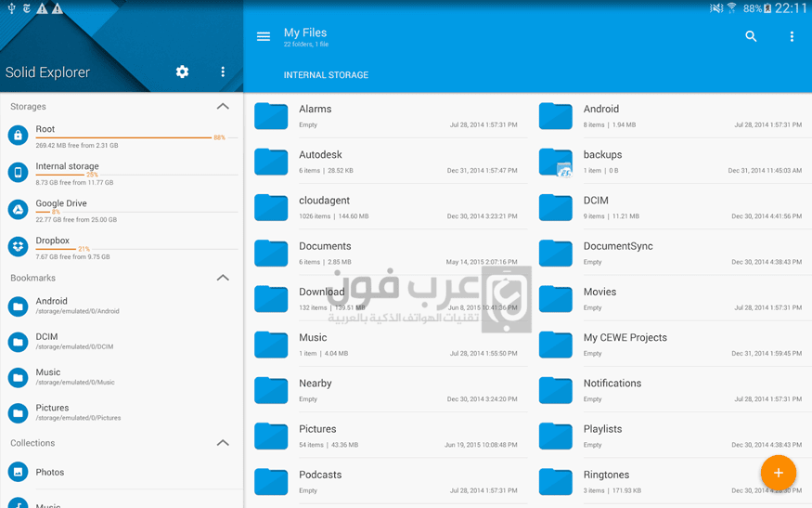Select the DocumentSync folder name
812x508 pixels.
tap(618, 246)
